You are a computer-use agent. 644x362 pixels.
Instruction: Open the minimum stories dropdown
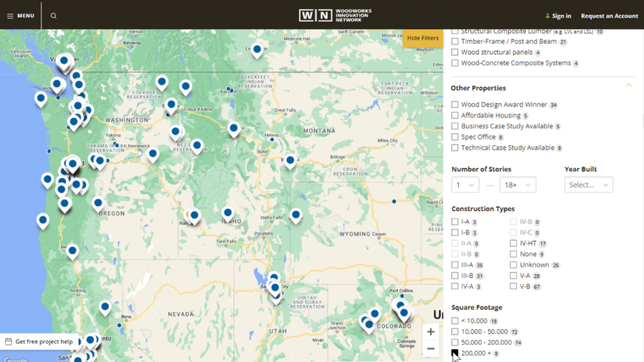(465, 184)
